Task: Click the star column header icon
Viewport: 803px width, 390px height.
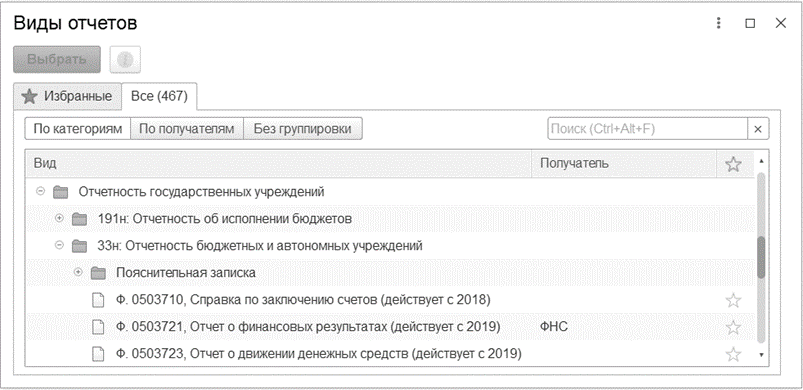Action: [733, 164]
